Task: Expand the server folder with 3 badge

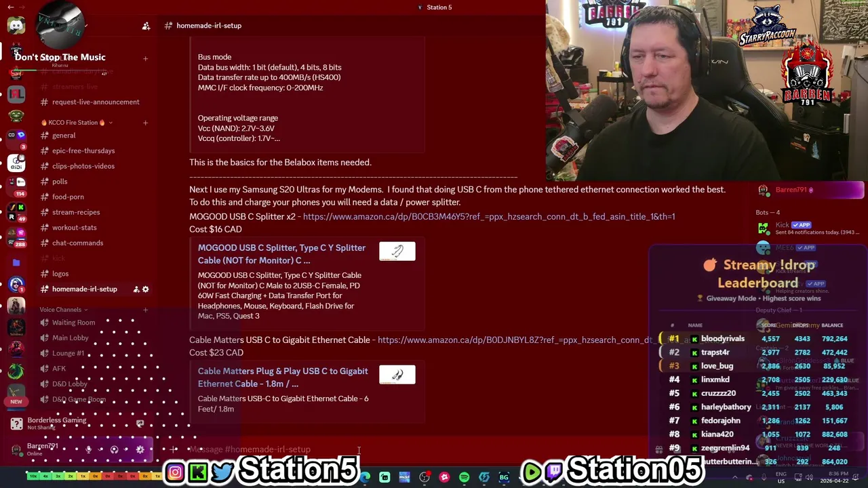Action: point(16,139)
